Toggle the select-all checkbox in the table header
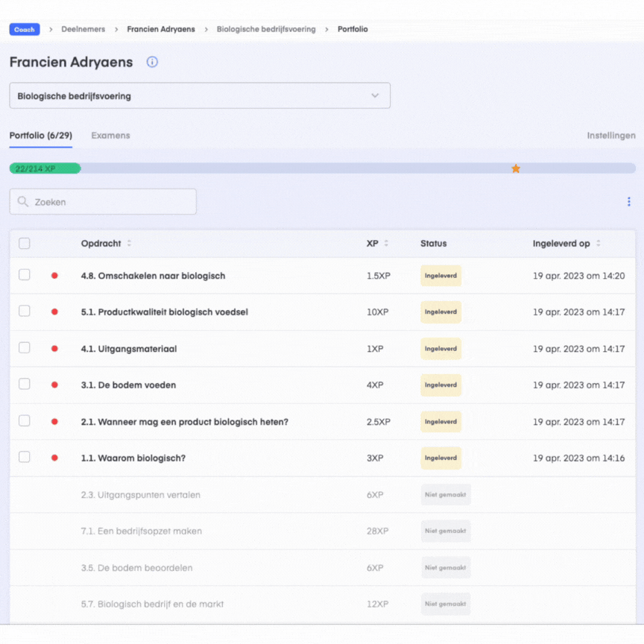The image size is (644, 644). point(25,243)
